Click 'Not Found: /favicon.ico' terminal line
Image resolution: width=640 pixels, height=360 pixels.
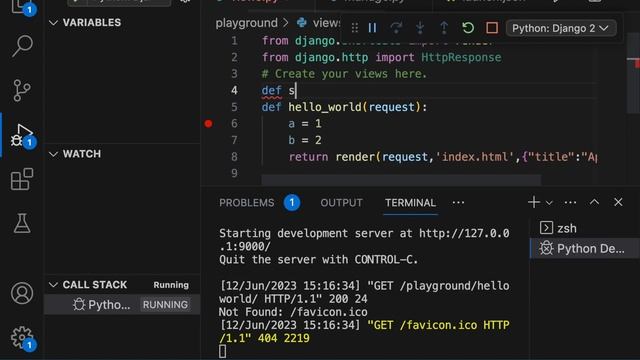pos(293,312)
